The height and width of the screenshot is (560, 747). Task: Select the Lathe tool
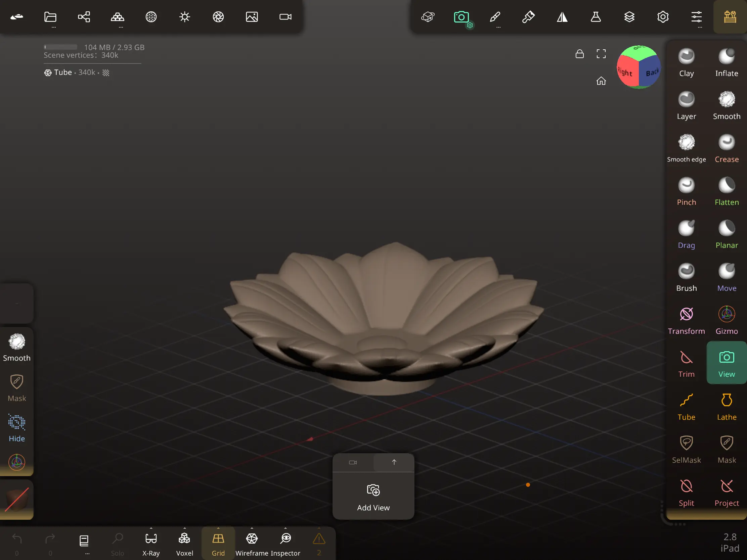(x=727, y=407)
